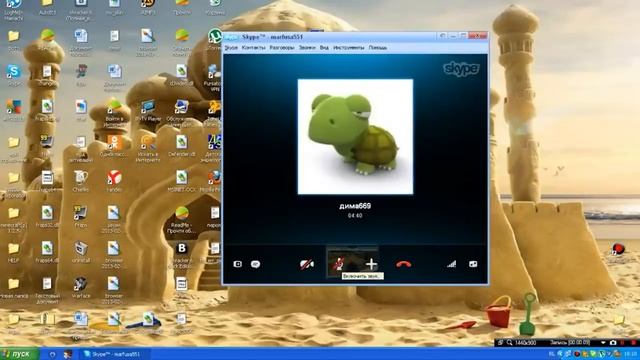
Task: Click the 1440x900 resolution label in recorder bar
Action: [x=525, y=343]
